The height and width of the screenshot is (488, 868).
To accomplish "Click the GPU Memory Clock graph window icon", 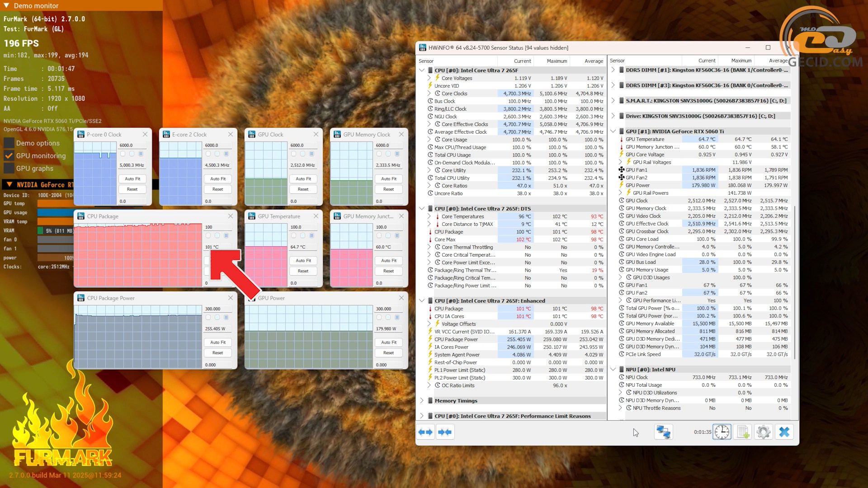I will pyautogui.click(x=337, y=134).
